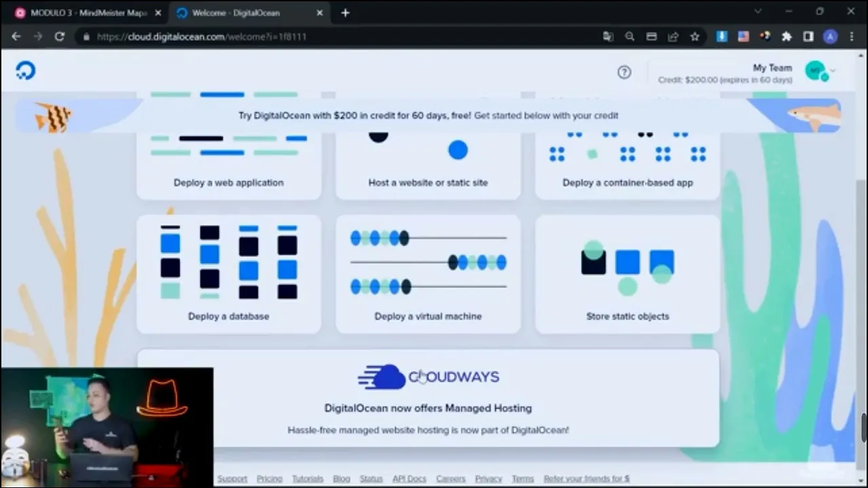Open the Chrome profile avatar A
The height and width of the screenshot is (488, 868).
830,37
